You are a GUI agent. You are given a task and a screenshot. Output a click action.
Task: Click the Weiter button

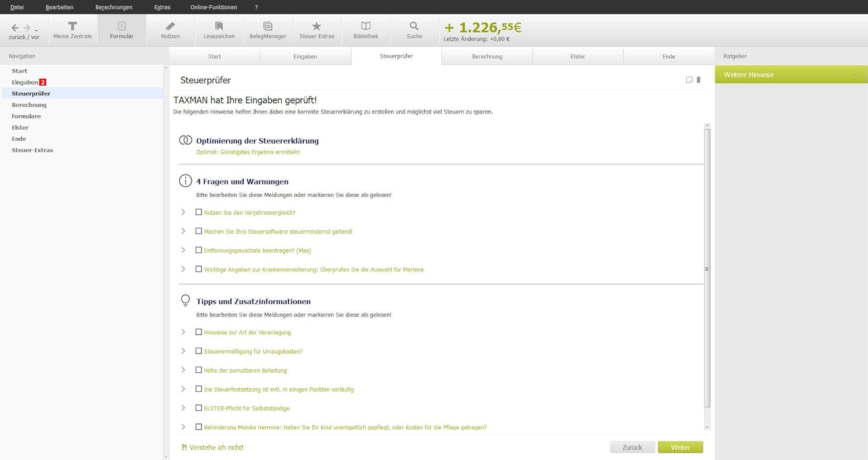(x=680, y=447)
